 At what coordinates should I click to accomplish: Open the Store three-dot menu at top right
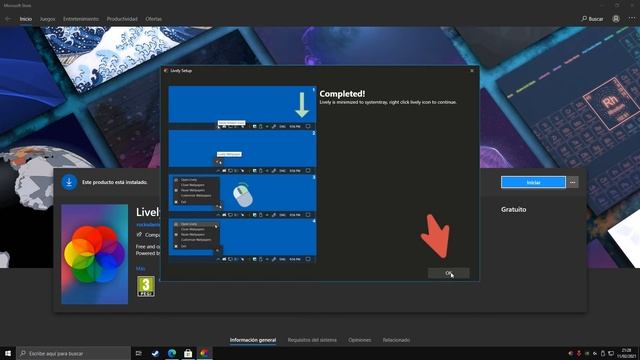[x=632, y=19]
